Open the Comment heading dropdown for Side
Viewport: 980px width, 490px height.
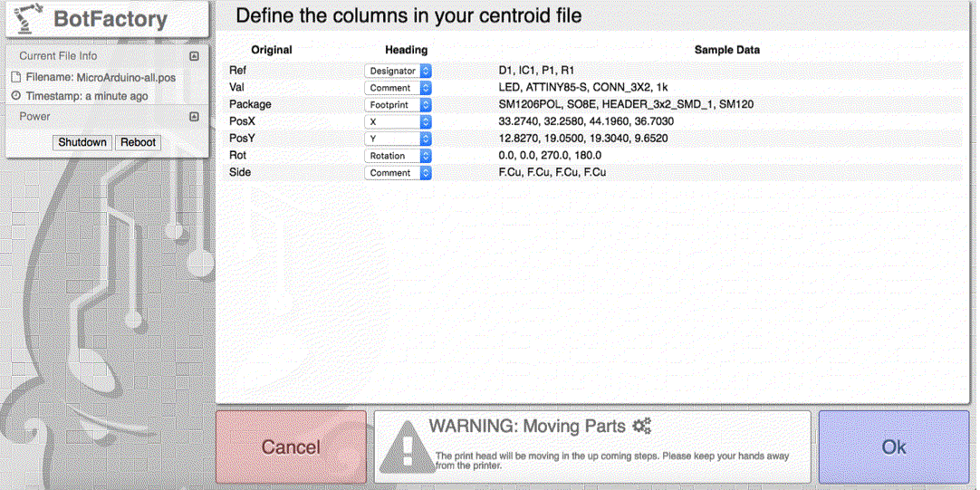click(399, 172)
